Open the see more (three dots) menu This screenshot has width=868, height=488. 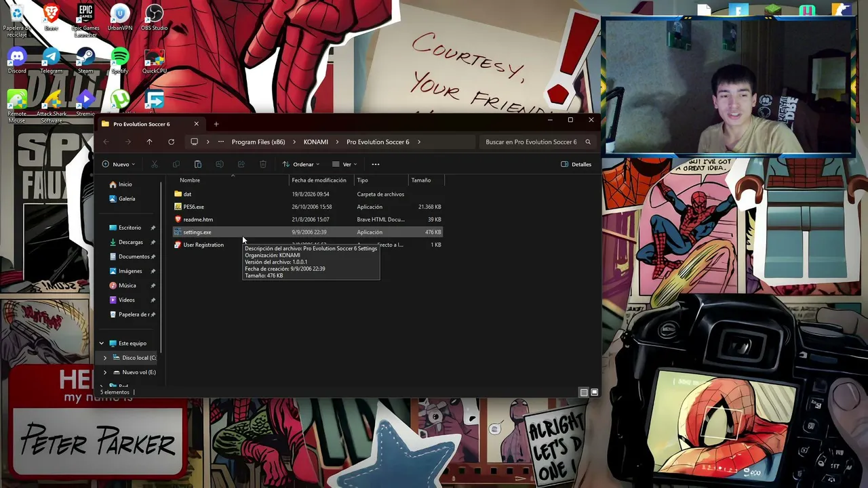(375, 164)
